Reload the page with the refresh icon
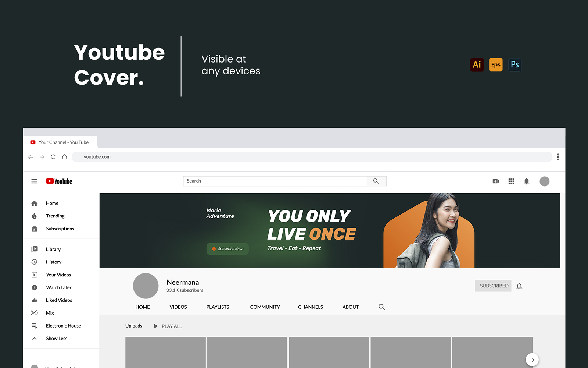This screenshot has height=368, width=588. click(x=53, y=157)
